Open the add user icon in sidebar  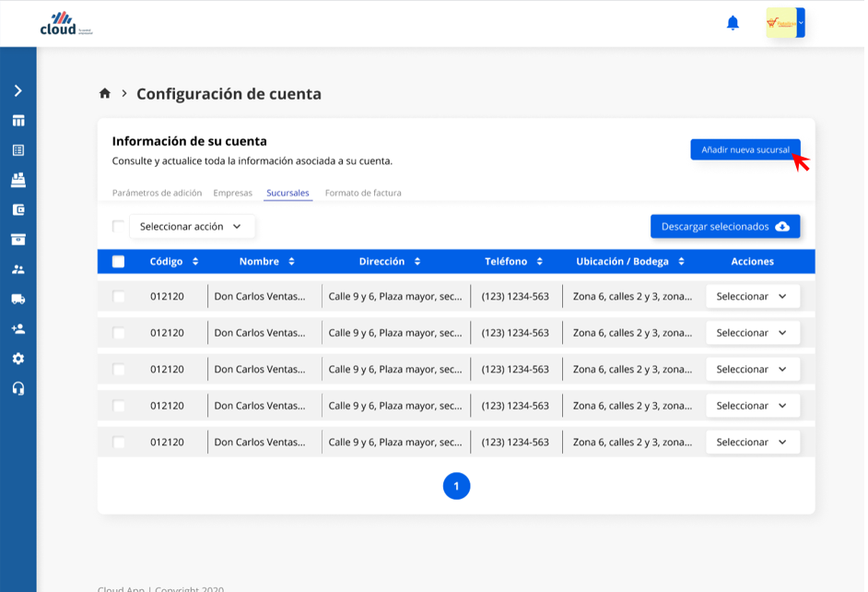click(18, 329)
